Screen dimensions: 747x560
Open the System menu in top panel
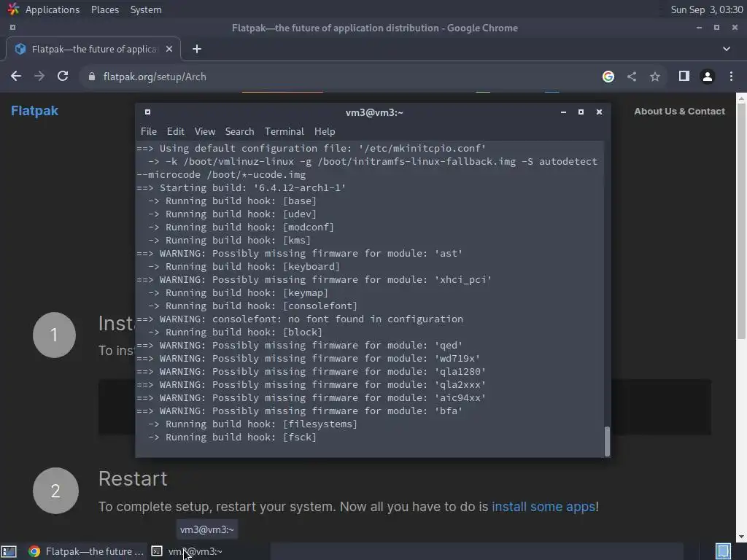(x=146, y=9)
